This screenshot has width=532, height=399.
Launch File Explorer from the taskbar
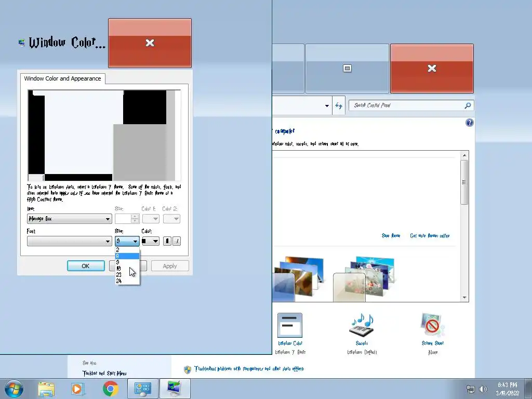[46, 389]
